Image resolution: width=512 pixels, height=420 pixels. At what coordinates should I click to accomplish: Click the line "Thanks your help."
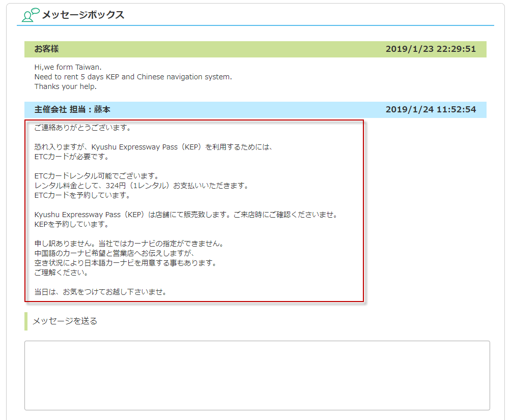pos(65,86)
